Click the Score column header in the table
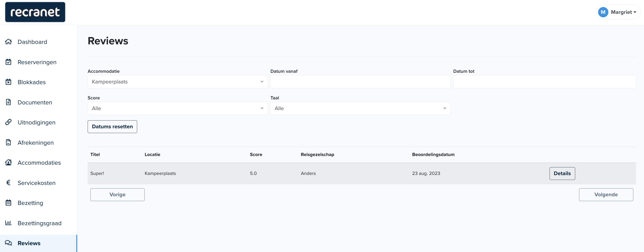Image resolution: width=644 pixels, height=252 pixels. (256, 154)
